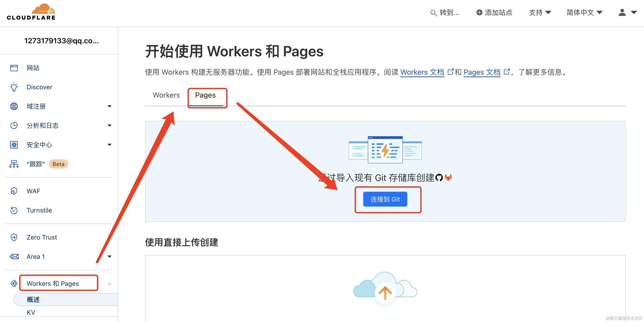Screen dimensions: 644x322
Task: Click the 连接到 Git button
Action: point(385,199)
